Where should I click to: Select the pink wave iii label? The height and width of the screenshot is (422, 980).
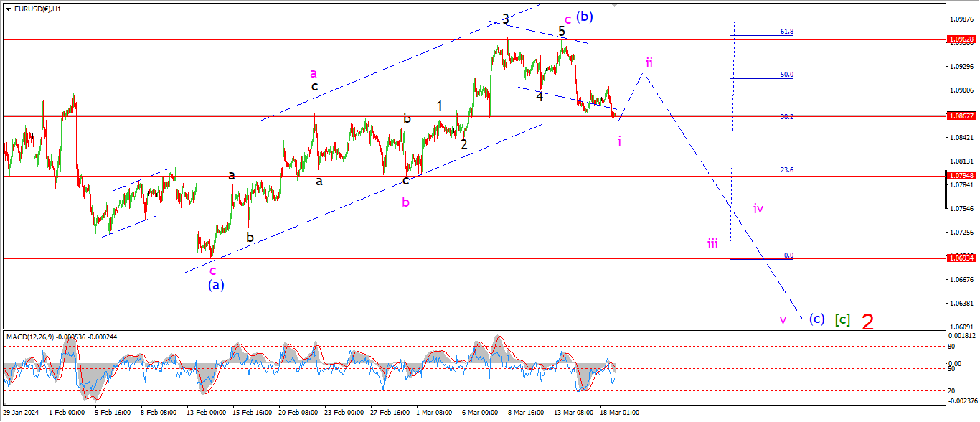point(712,244)
